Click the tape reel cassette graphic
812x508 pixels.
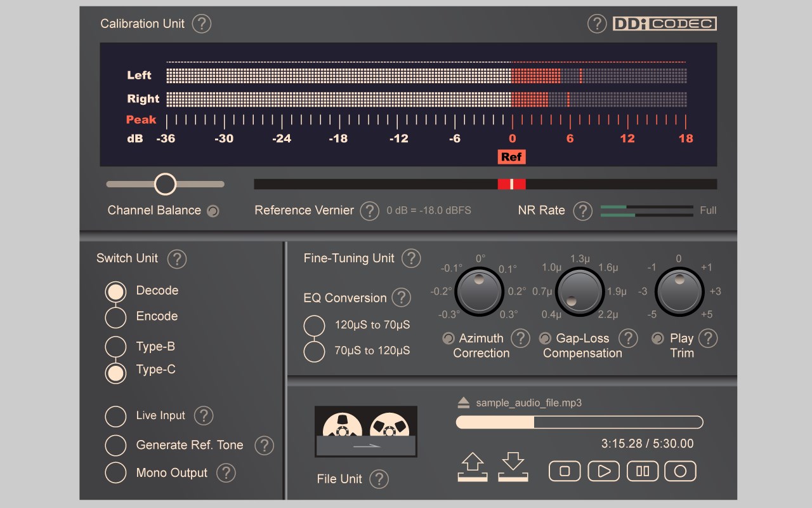click(x=366, y=432)
